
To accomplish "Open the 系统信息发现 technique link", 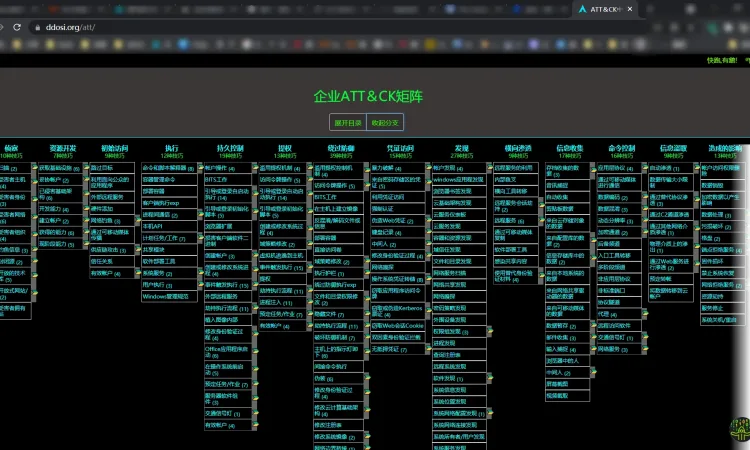I will [450, 390].
